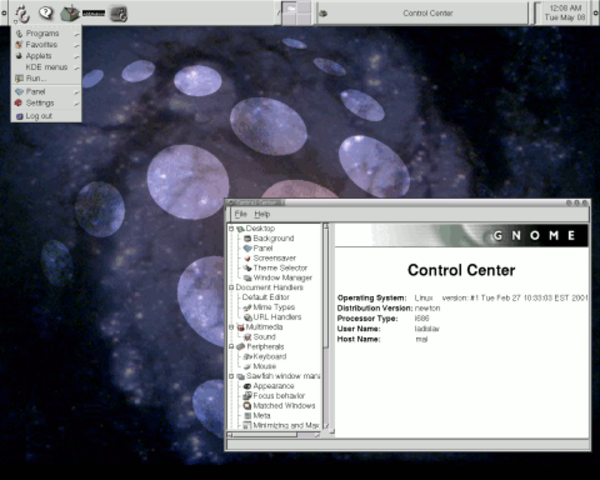Click the Background icon in tree

tap(248, 238)
